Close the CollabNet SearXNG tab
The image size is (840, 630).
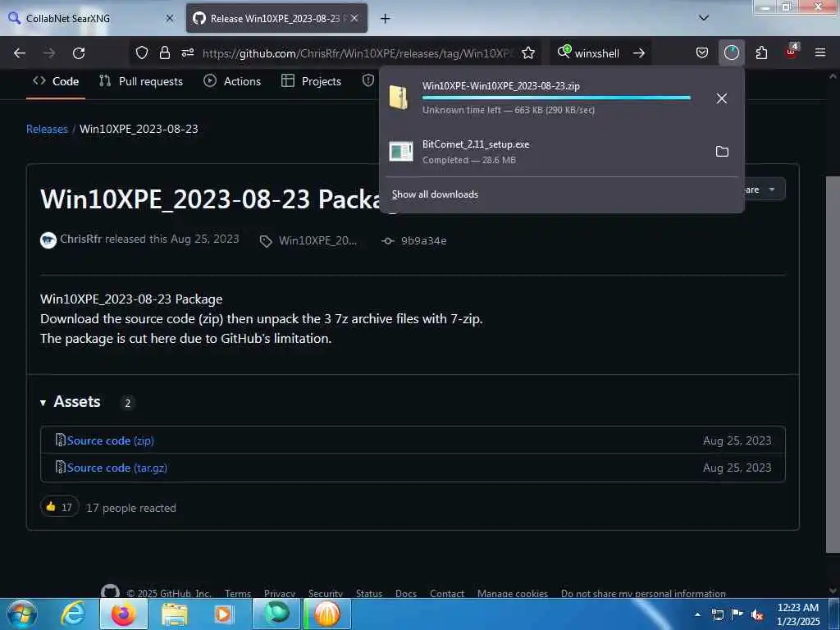tap(169, 18)
